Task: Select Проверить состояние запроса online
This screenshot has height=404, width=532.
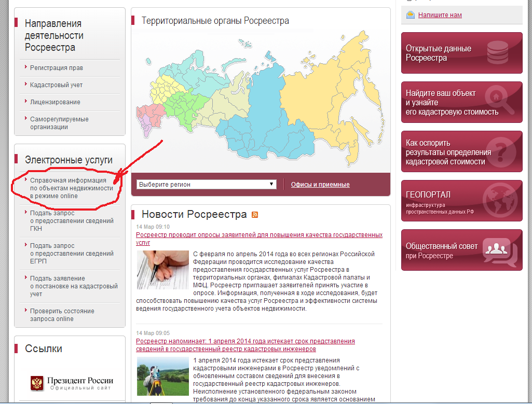Action: [x=62, y=315]
